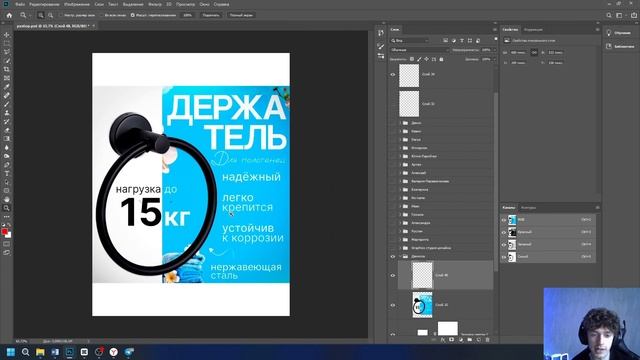This screenshot has width=640, height=360.
Task: Hide the layer with the blue poster thumbnail
Action: [393, 305]
